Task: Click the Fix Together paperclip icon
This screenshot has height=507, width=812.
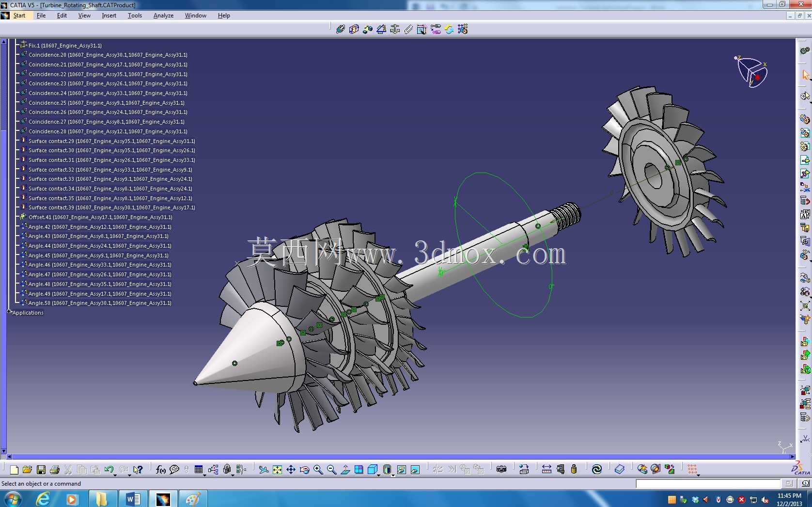Action: (x=408, y=29)
